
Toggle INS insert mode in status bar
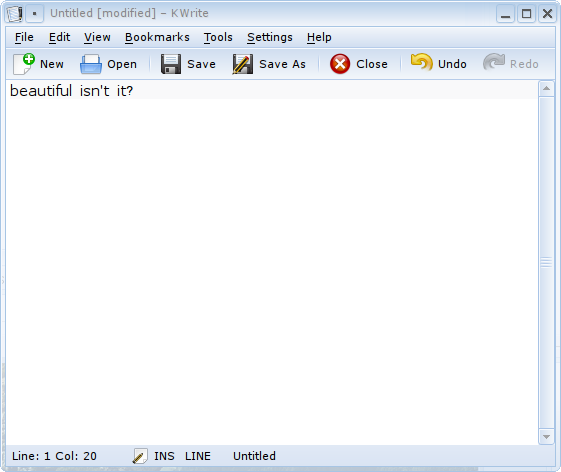point(164,456)
